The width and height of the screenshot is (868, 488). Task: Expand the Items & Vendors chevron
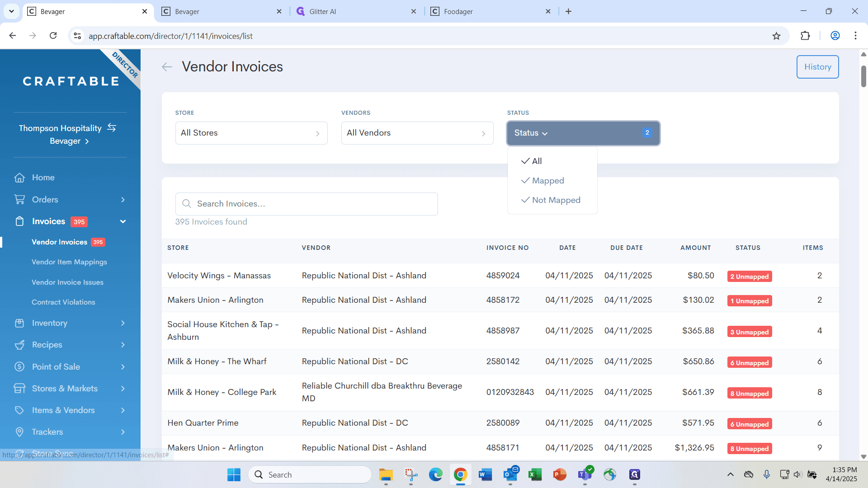point(123,410)
